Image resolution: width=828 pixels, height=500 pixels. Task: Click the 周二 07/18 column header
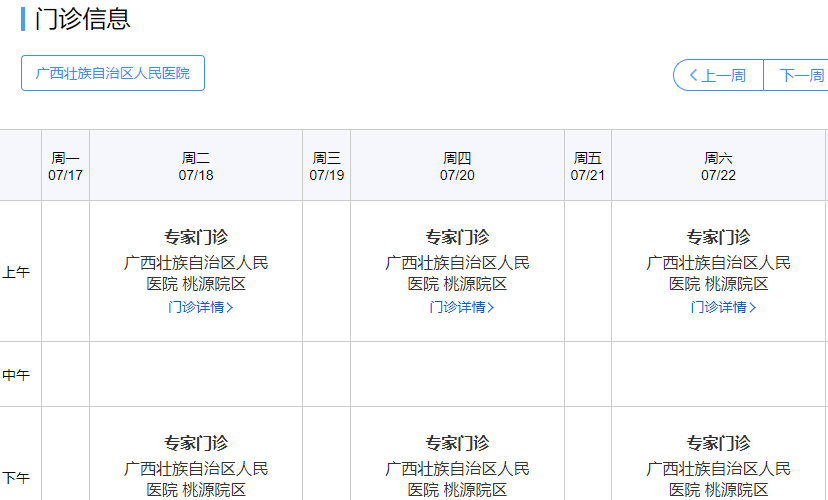(x=196, y=166)
